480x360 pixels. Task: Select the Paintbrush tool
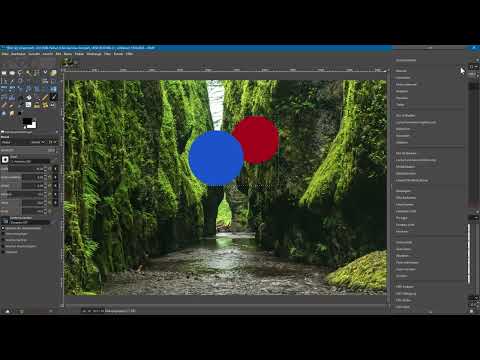[x=53, y=97]
